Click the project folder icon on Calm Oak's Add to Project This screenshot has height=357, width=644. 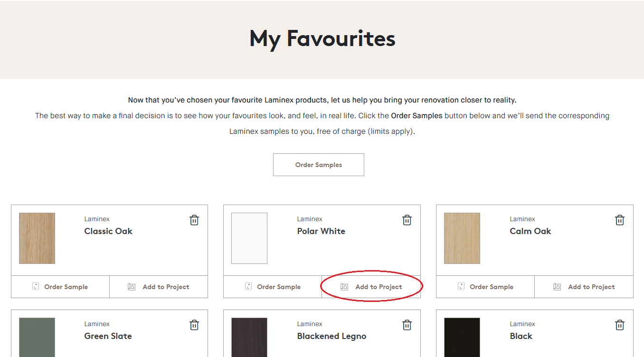(x=556, y=286)
